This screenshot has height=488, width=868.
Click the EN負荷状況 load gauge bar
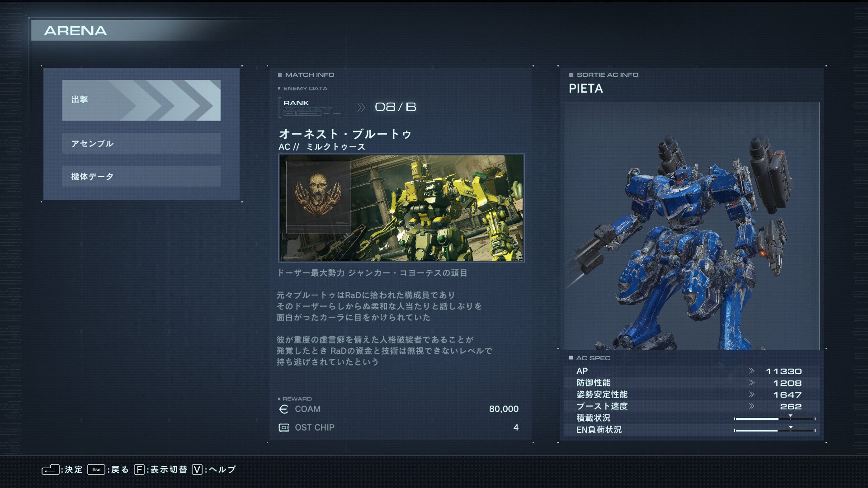[x=774, y=431]
